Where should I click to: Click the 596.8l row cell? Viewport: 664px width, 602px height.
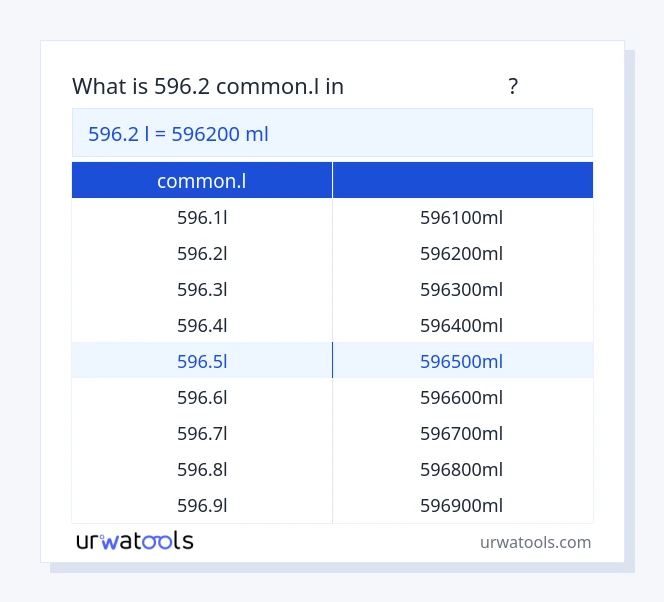pyautogui.click(x=202, y=469)
